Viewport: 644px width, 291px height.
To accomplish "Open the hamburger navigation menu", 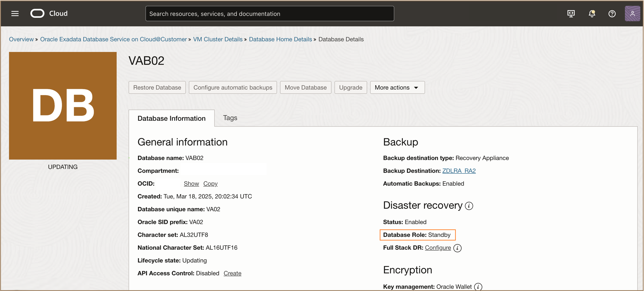I will [15, 14].
